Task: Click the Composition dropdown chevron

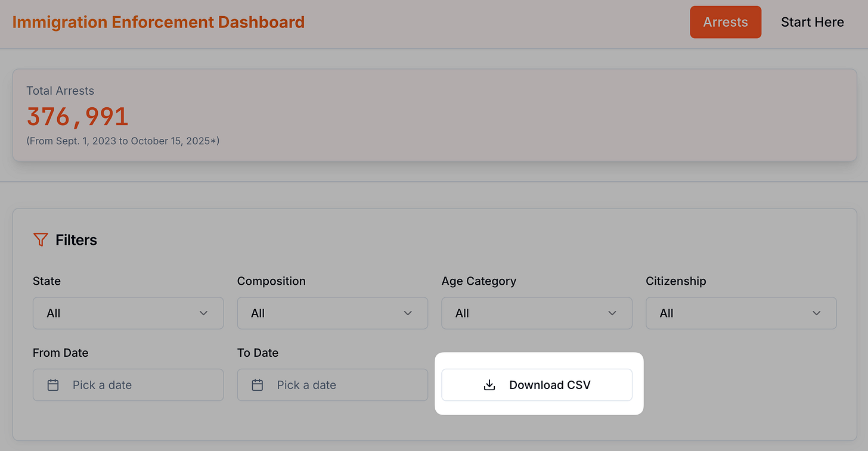Action: pos(408,313)
